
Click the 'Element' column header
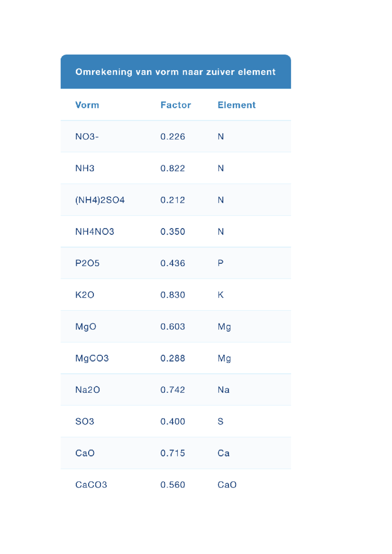point(237,105)
